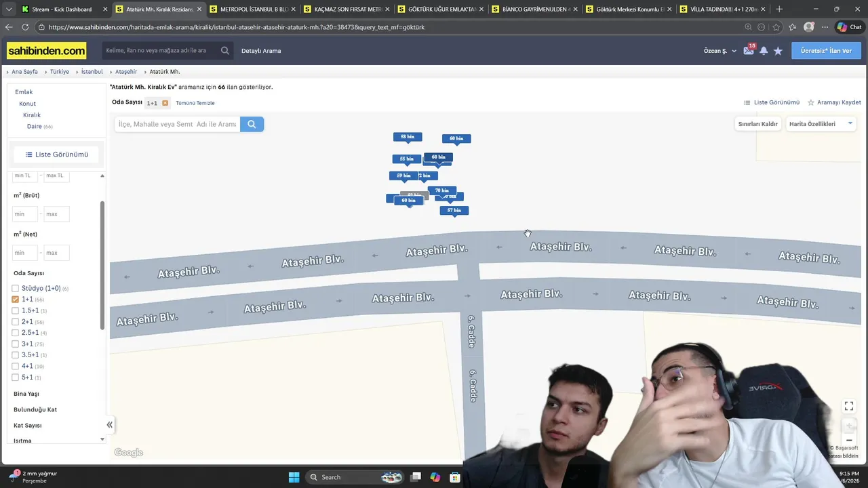This screenshot has width=868, height=488.
Task: Bookmark this page with the address bar star
Action: coord(776,27)
